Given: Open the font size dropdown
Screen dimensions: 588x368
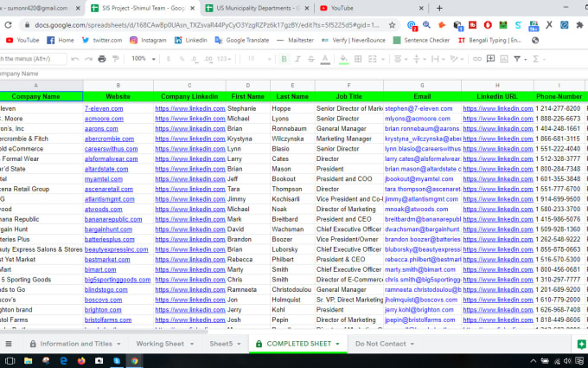Looking at the screenshot, I should [259, 59].
